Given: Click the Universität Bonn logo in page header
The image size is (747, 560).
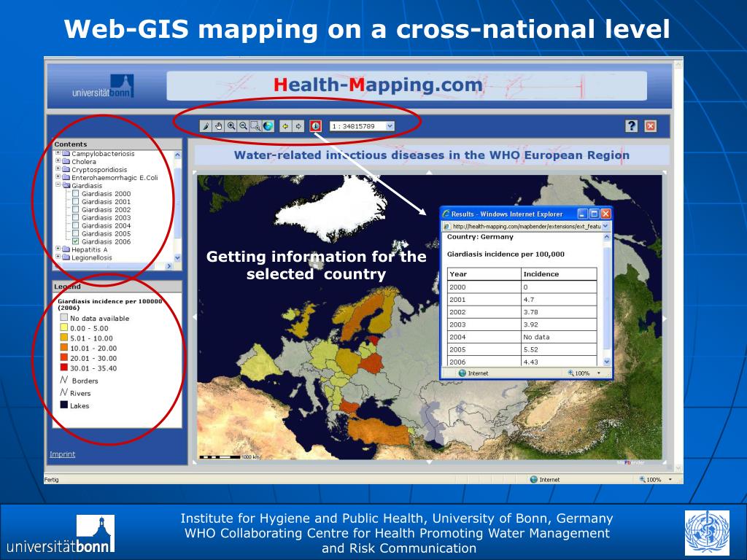Looking at the screenshot, I should [103, 86].
